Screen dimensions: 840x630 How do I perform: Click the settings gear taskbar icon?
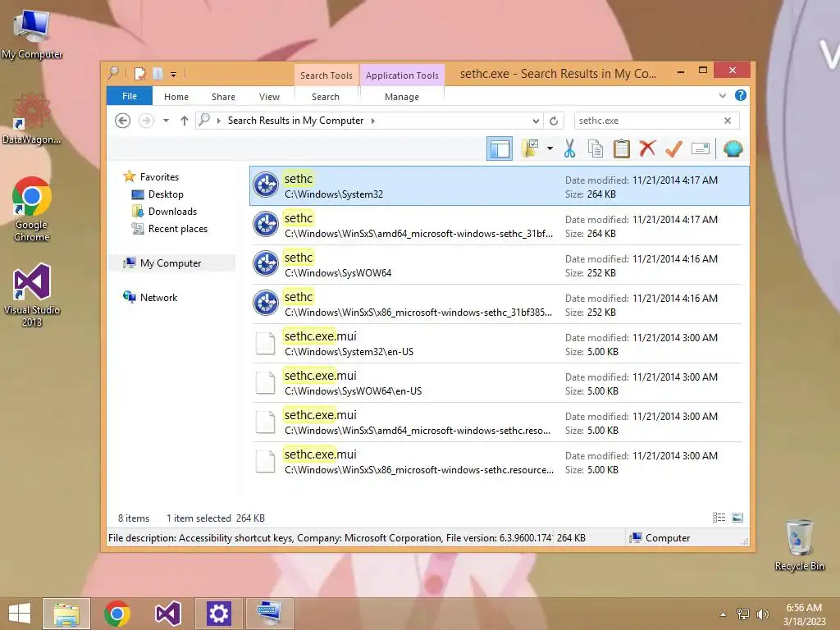point(218,614)
